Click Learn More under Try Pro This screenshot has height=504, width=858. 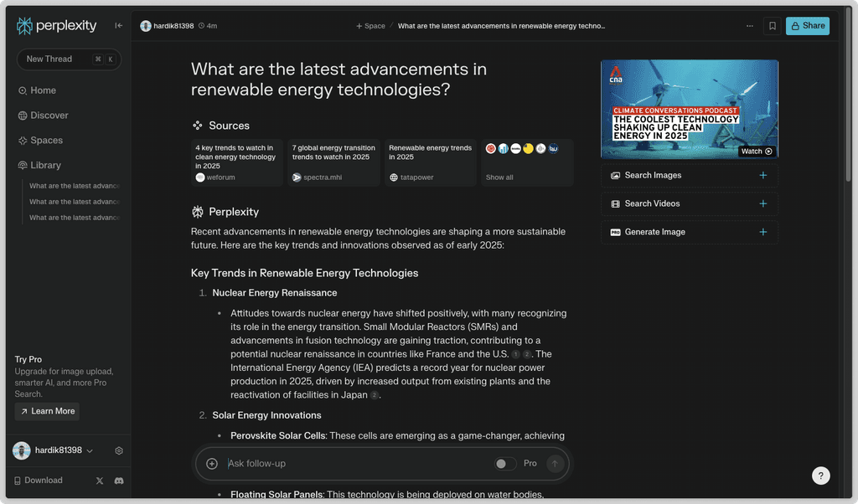pos(46,411)
